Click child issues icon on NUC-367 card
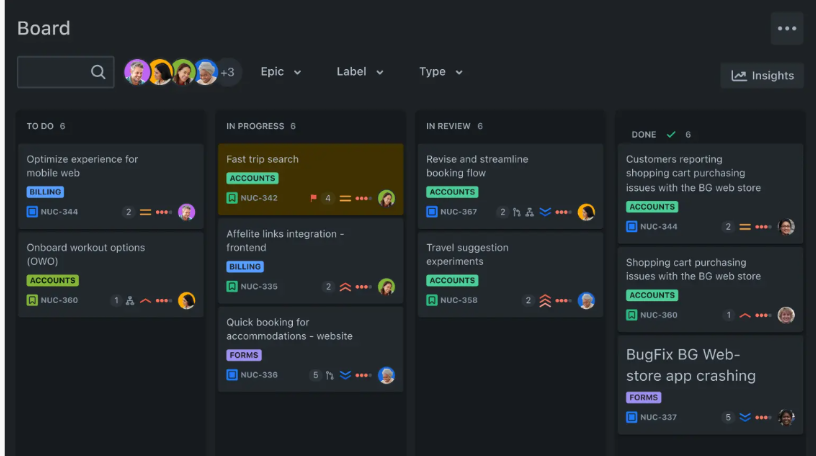 tap(530, 212)
